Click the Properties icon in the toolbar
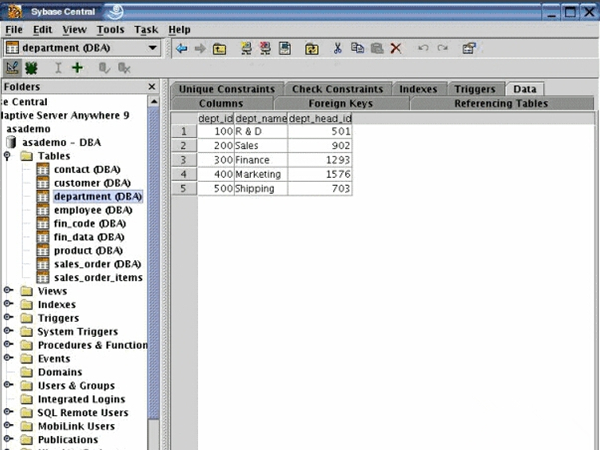The width and height of the screenshot is (600, 450). [x=469, y=48]
